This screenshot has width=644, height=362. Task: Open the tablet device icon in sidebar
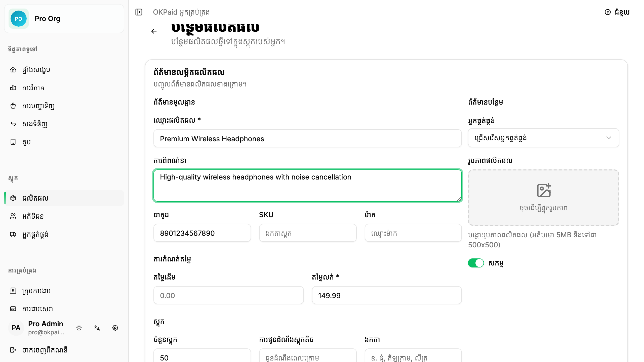[13, 142]
